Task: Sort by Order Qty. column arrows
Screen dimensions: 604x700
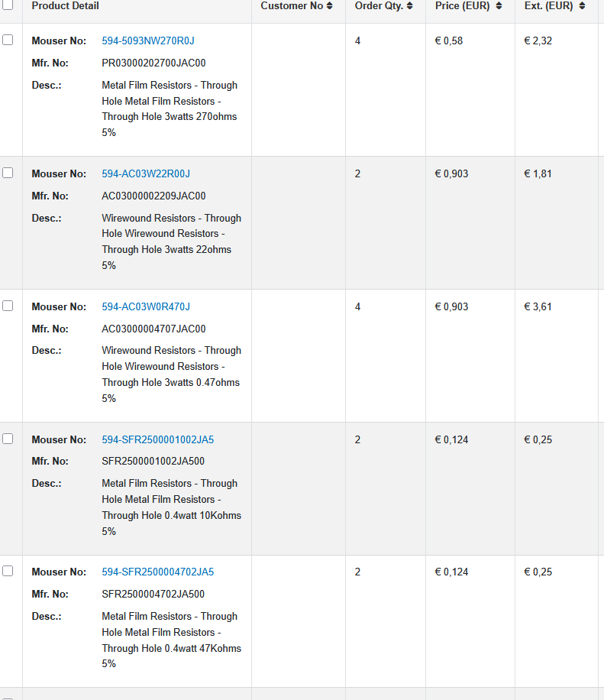Action: click(410, 6)
